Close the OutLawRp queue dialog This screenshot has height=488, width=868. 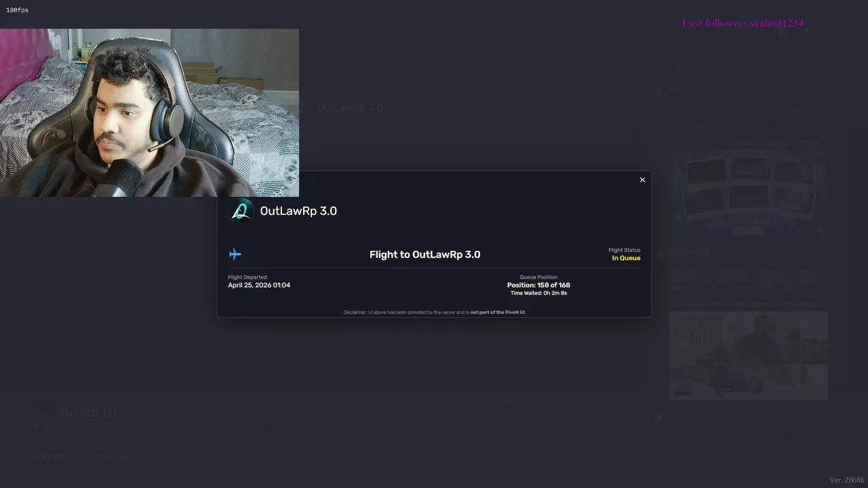tap(642, 180)
